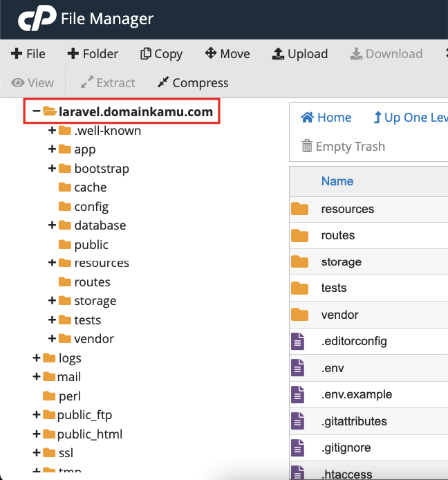Click the Copy toolbar button

click(x=161, y=54)
